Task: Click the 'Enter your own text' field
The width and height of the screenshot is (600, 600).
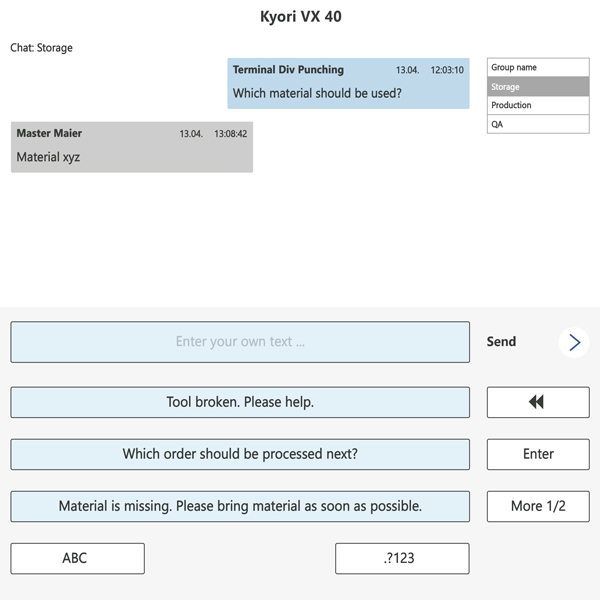Action: [240, 342]
